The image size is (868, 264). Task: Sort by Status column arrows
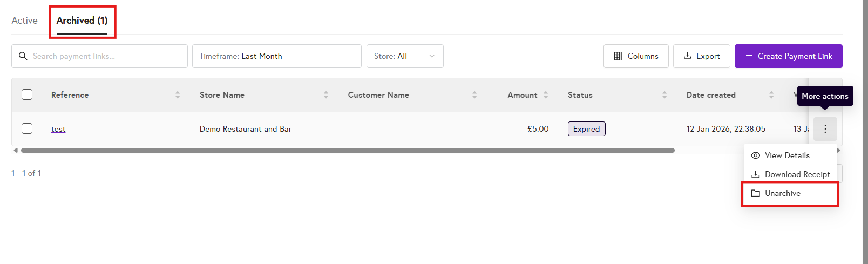coord(664,95)
